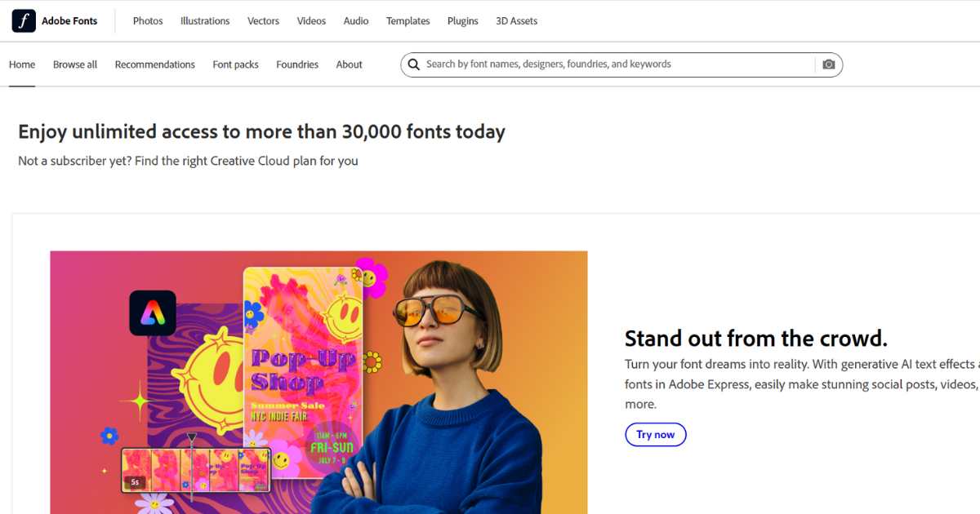Click "Stand out from the crowd." heading
The image size is (980, 514).
756,339
